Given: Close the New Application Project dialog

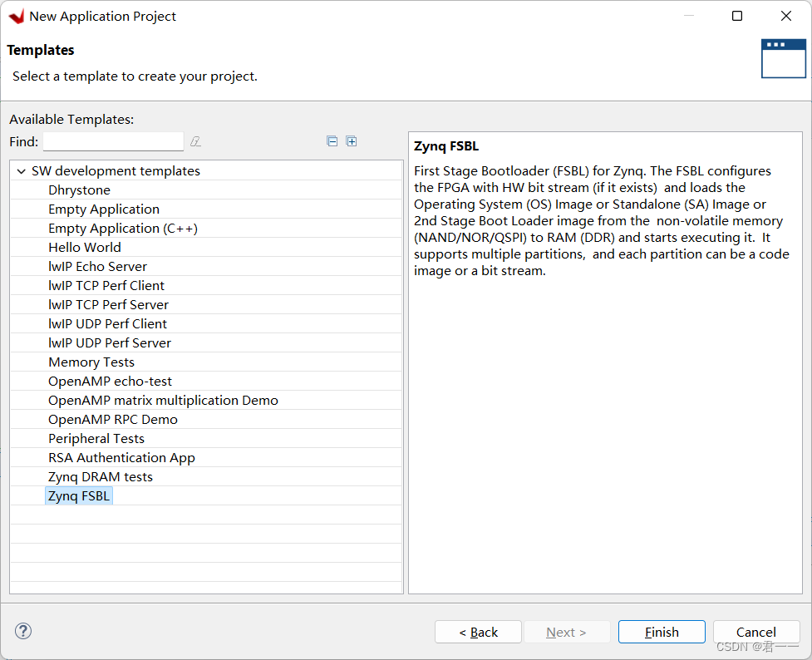Looking at the screenshot, I should pyautogui.click(x=785, y=16).
